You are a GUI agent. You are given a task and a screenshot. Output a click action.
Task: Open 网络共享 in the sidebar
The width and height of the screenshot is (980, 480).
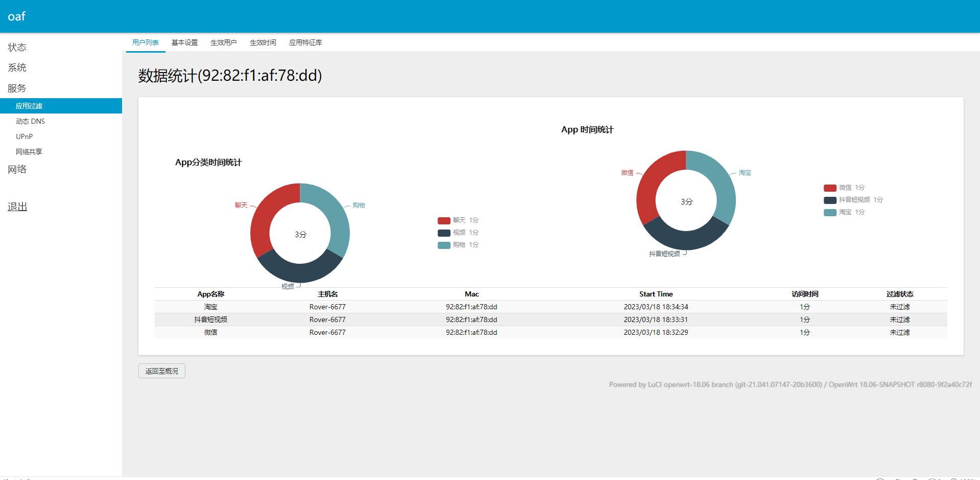tap(29, 152)
